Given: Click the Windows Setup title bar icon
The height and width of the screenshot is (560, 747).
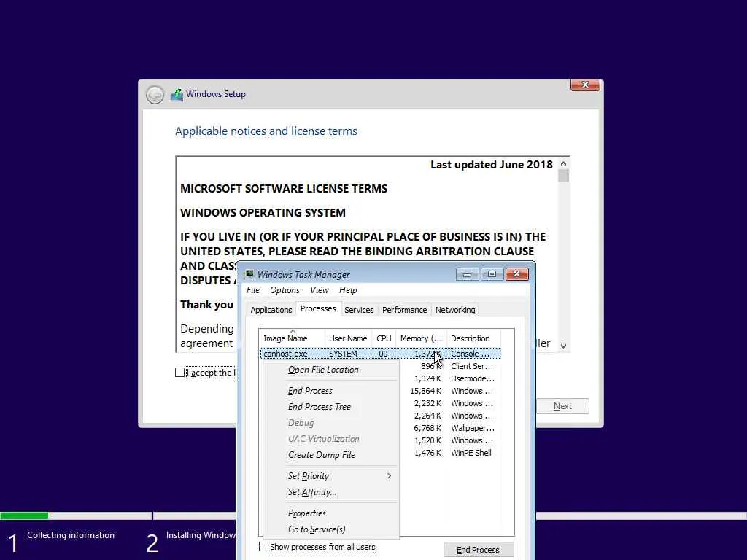Looking at the screenshot, I should pos(177,94).
